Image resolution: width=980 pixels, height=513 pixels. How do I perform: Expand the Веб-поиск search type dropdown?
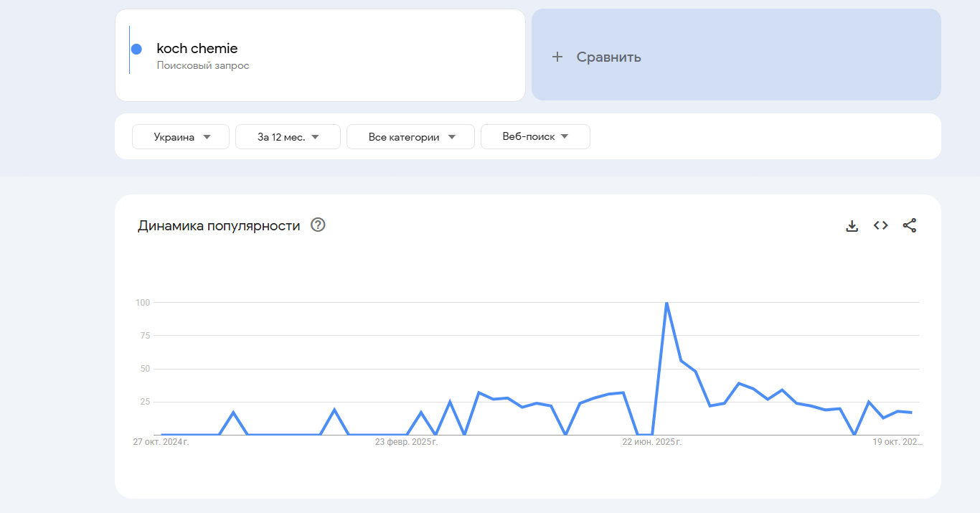pyautogui.click(x=535, y=137)
